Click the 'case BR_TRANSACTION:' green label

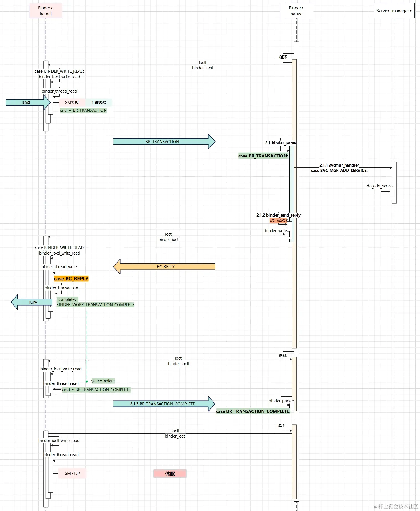click(263, 156)
